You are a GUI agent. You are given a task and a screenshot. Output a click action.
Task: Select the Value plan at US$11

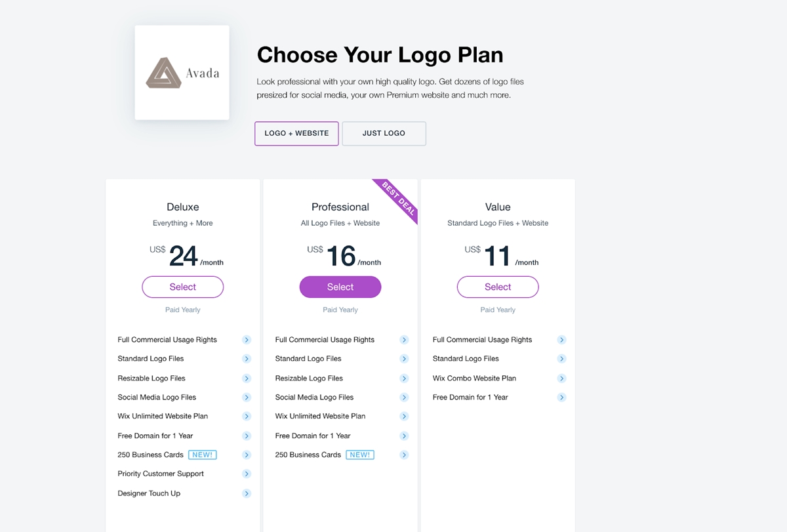pos(498,287)
